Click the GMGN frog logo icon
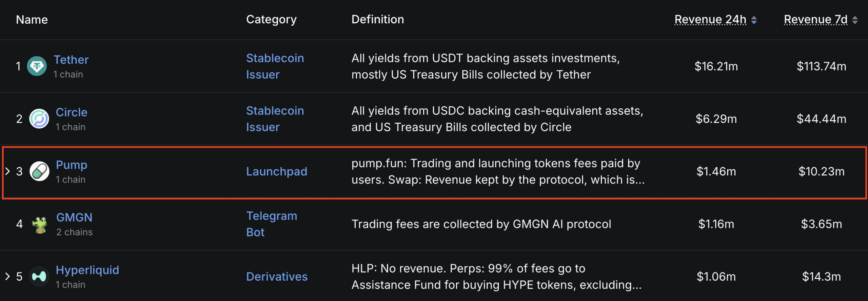The image size is (868, 301). click(39, 224)
